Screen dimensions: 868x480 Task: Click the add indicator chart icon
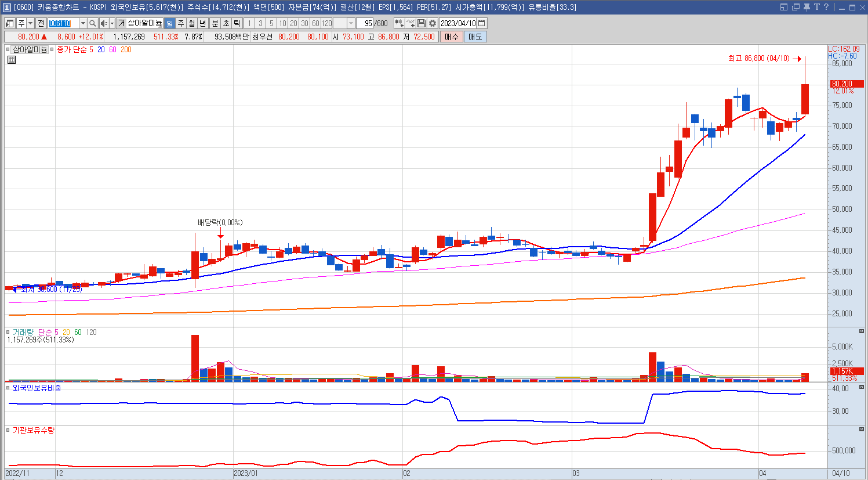coord(399,23)
